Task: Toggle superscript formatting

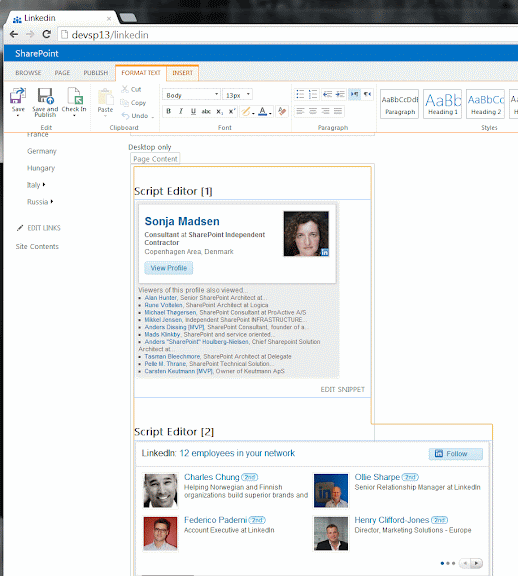Action: 231,111
